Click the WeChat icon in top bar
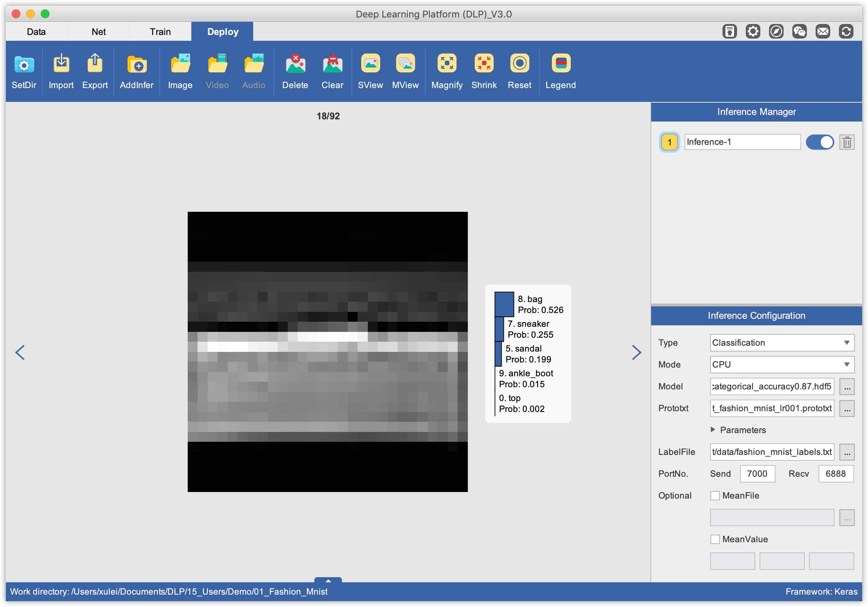The image size is (868, 607). tap(799, 31)
